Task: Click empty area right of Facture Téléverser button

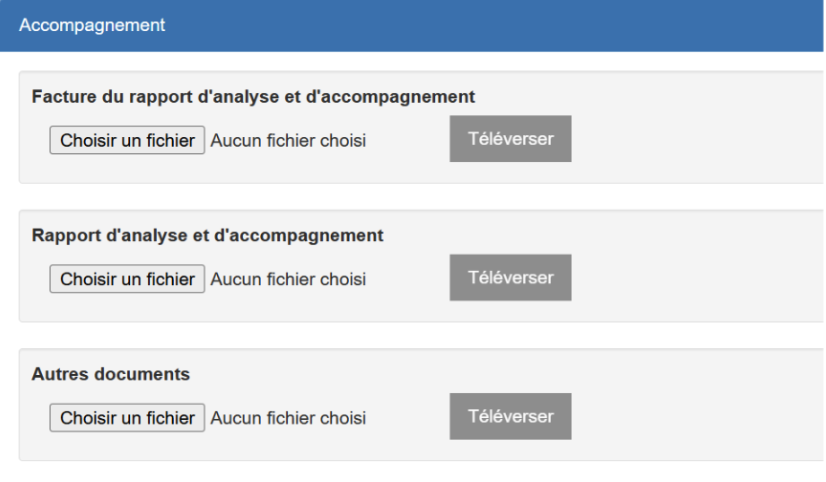Action: [695, 139]
